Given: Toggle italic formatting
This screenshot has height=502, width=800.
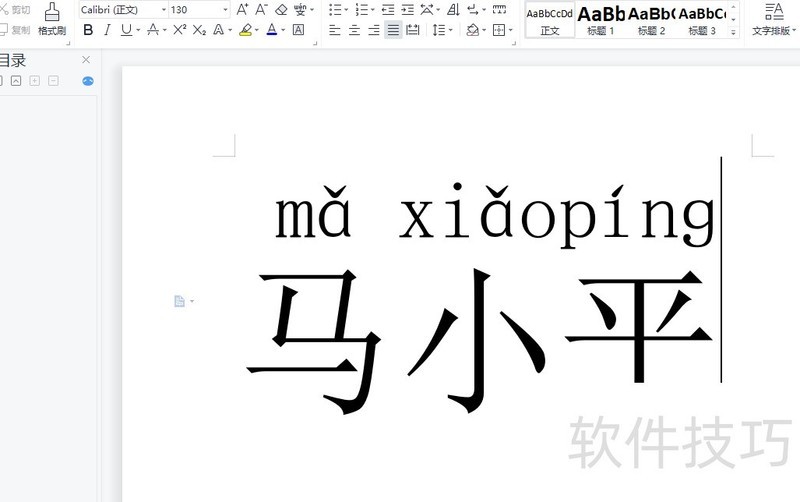Looking at the screenshot, I should pos(107,30).
